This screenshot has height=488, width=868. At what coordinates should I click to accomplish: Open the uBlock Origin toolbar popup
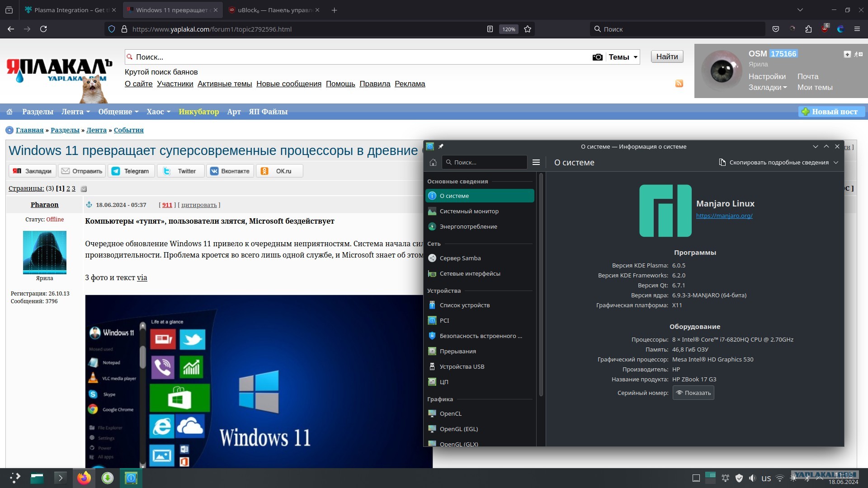pos(825,28)
